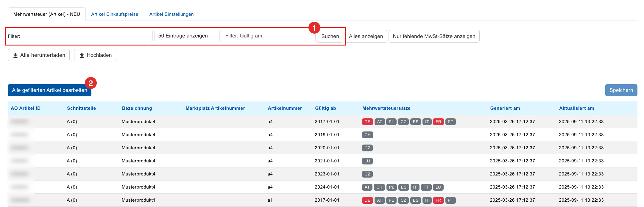The width and height of the screenshot is (644, 207).
Task: Open the Mehrwertsteuer (Artikel) - NEU tab
Action: point(47,14)
